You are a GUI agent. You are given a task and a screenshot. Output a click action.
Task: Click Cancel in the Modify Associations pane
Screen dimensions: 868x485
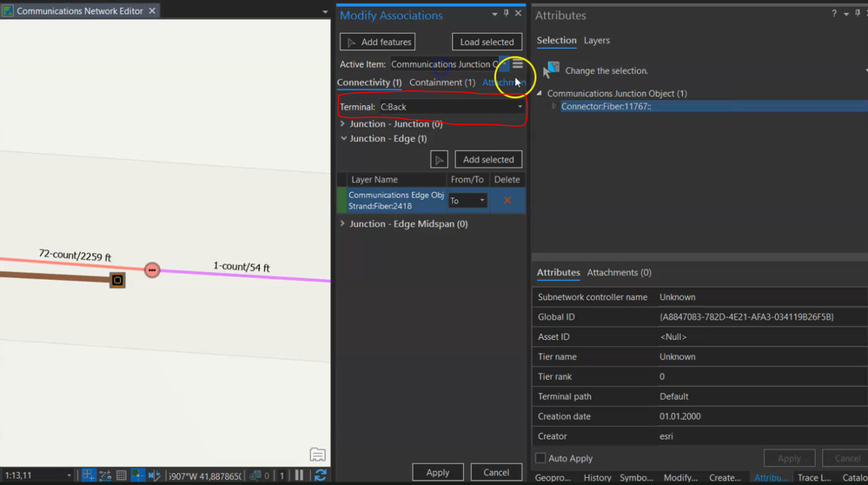tap(496, 472)
